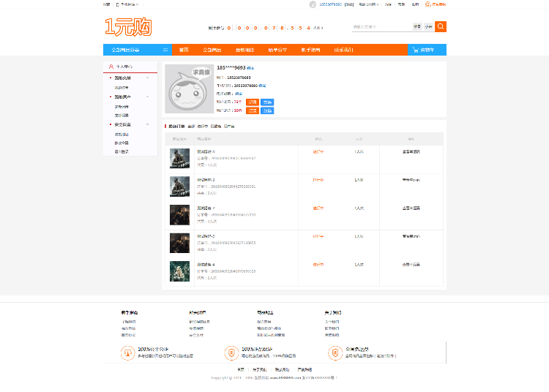Click the view-details link in the last order row
Screen dimensions: 549x392
pyautogui.click(x=411, y=265)
